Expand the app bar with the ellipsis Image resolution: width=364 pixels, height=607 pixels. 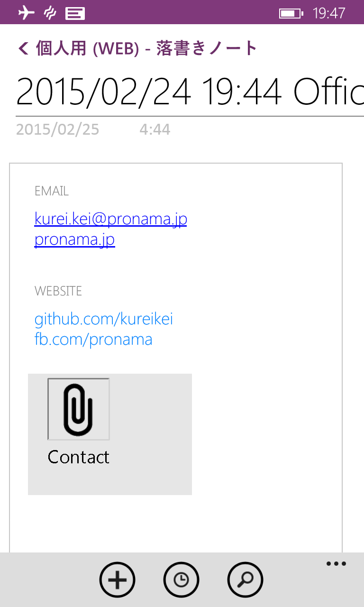pos(336,564)
